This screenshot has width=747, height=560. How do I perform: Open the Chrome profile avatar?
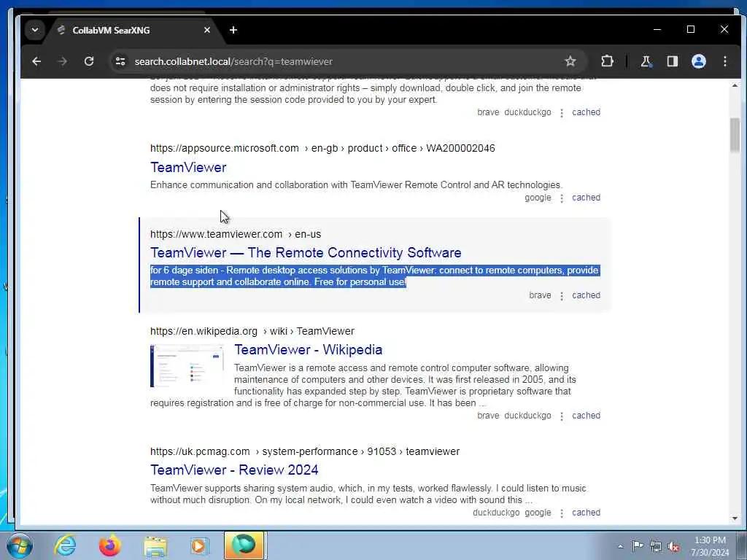pyautogui.click(x=698, y=61)
